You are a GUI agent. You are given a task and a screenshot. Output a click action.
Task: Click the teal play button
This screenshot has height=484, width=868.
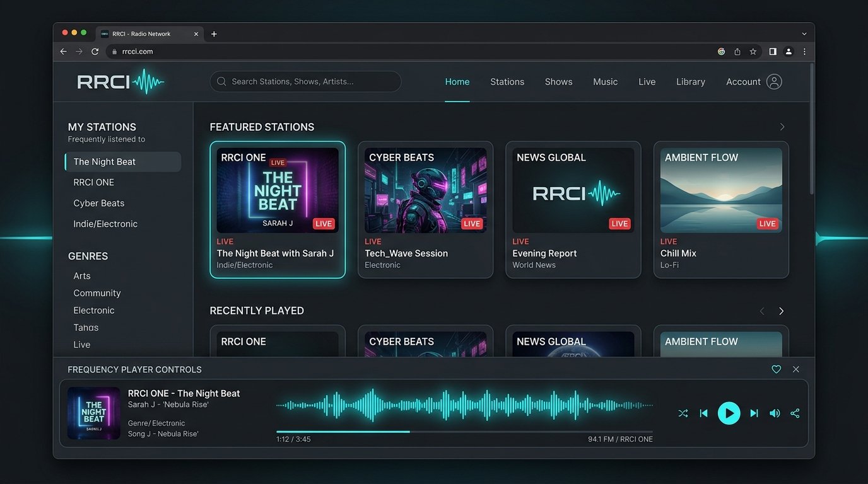coord(729,413)
